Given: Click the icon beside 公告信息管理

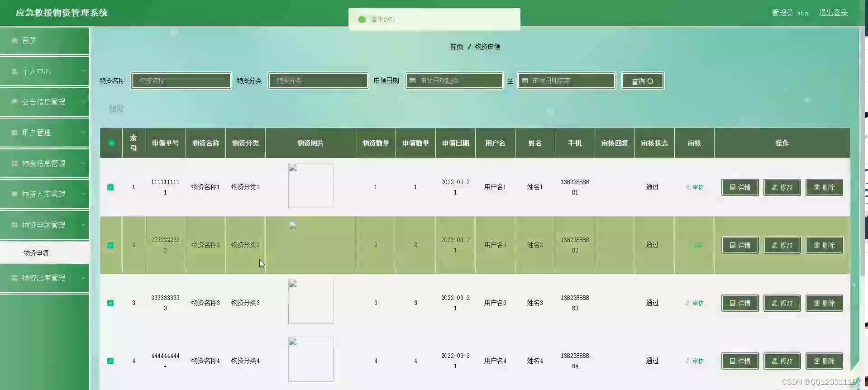Looking at the screenshot, I should (x=14, y=102).
